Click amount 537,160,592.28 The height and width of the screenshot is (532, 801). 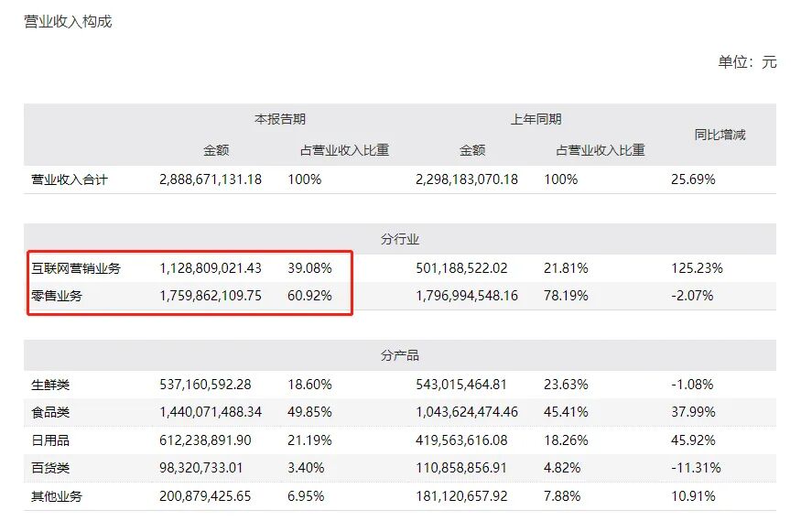[x=205, y=385]
